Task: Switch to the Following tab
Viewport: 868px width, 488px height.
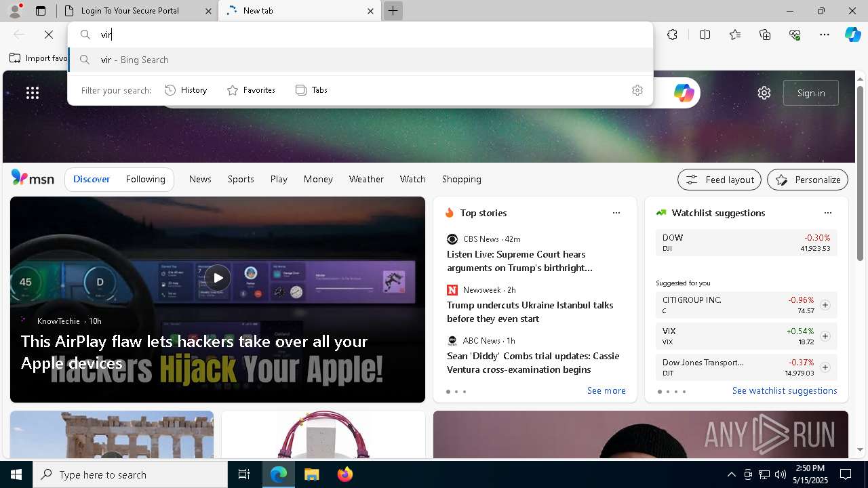Action: click(x=145, y=179)
